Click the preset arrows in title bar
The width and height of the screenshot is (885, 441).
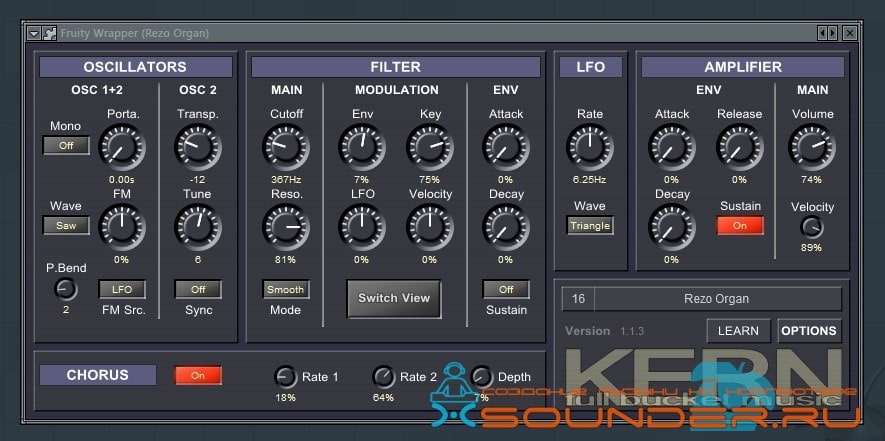click(828, 33)
